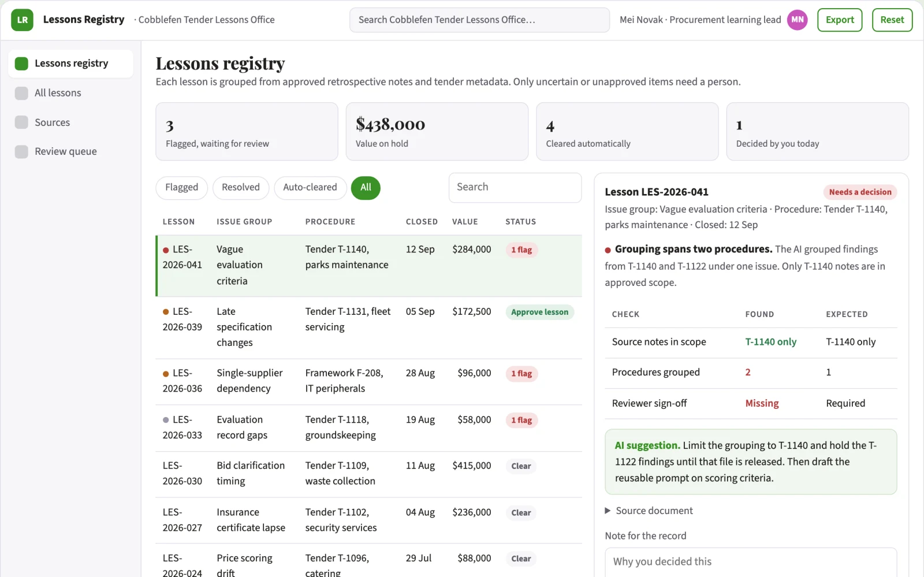Open the Sources sidebar item
Image resolution: width=924 pixels, height=577 pixels.
click(70, 122)
